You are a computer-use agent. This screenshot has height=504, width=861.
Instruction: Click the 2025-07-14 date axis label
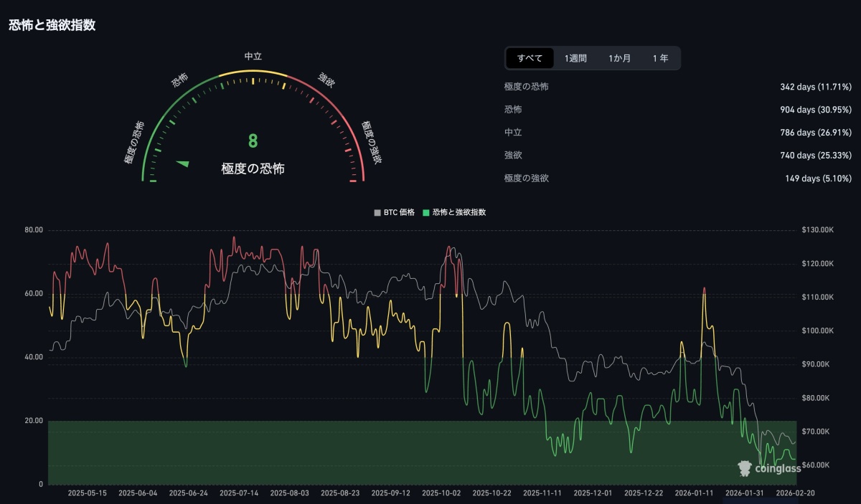[x=239, y=493]
